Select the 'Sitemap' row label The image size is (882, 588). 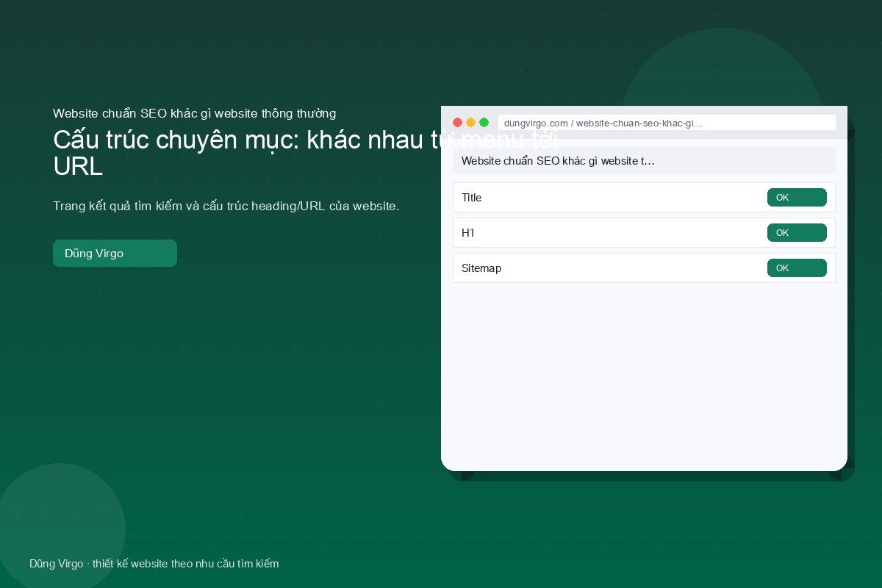pyautogui.click(x=481, y=268)
